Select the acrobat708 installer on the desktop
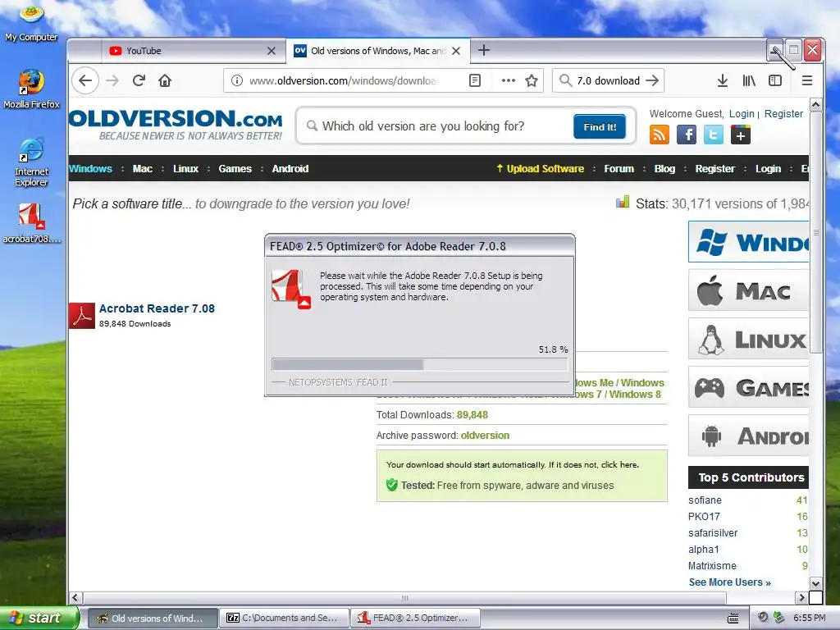 click(x=32, y=224)
